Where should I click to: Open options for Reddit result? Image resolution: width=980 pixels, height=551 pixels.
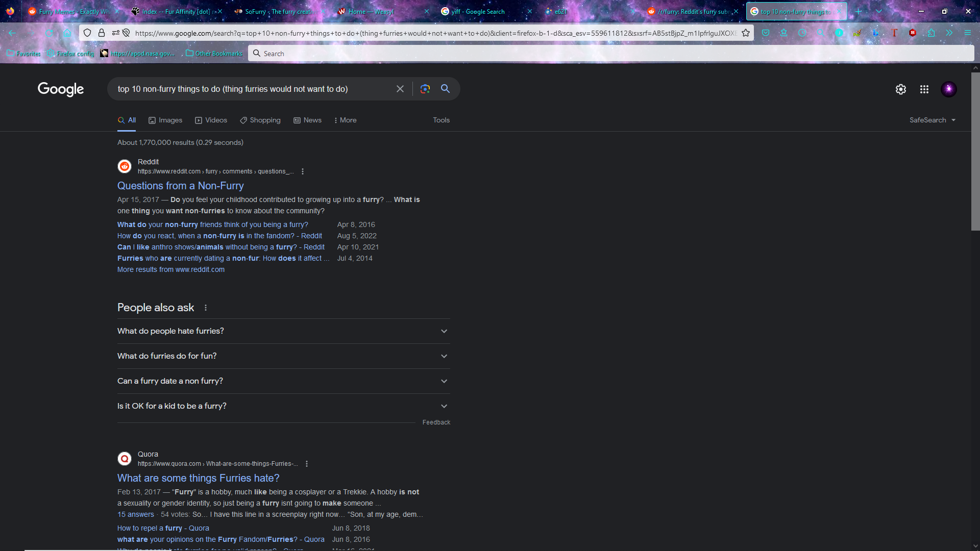point(303,171)
